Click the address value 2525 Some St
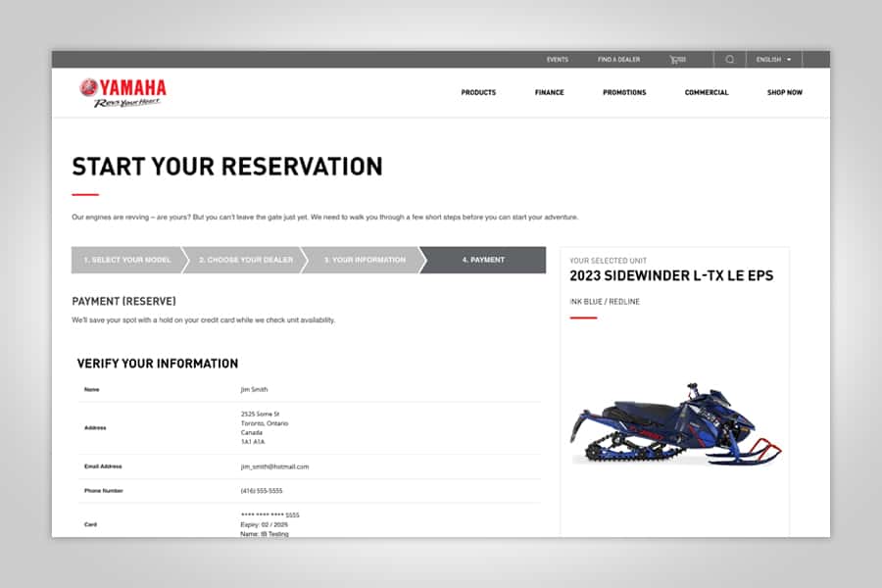 click(260, 414)
